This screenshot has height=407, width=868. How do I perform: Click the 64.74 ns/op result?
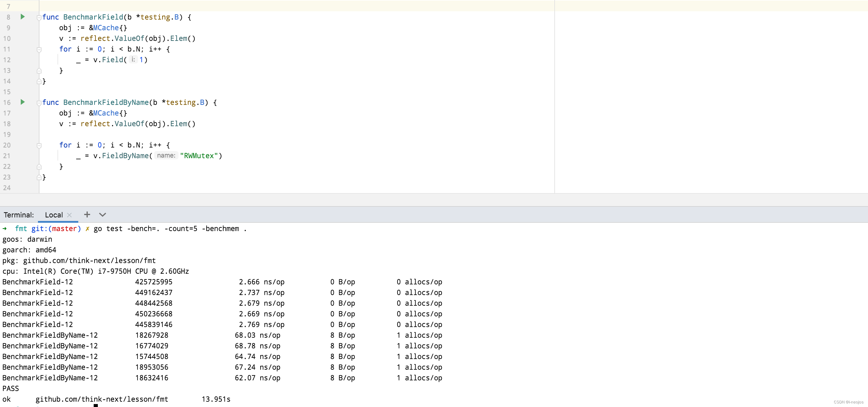[x=258, y=357]
